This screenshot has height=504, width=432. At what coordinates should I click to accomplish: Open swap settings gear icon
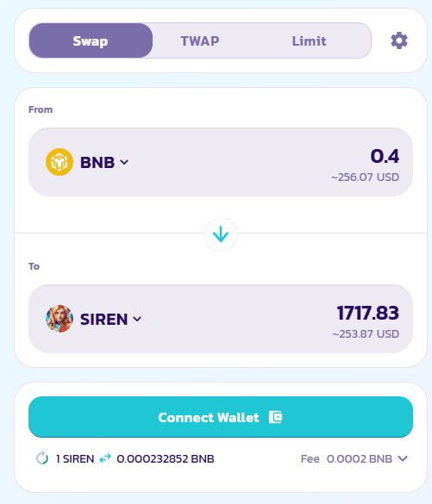tap(399, 40)
